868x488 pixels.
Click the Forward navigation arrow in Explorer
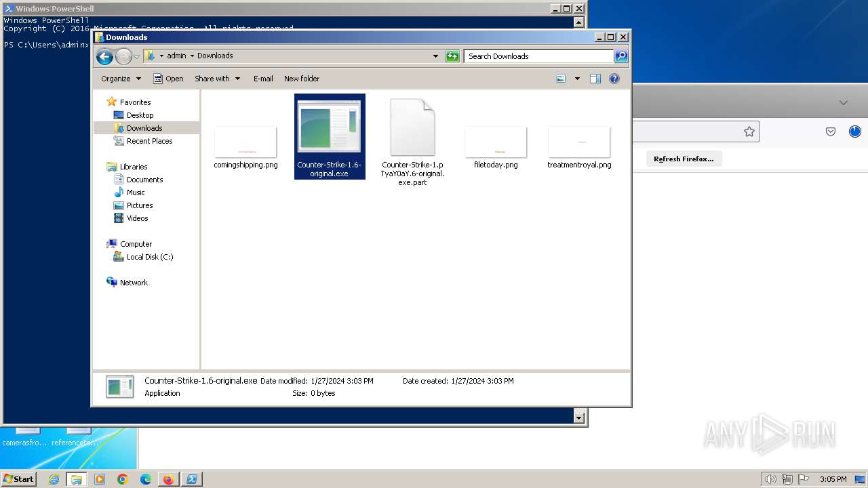pyautogui.click(x=123, y=56)
